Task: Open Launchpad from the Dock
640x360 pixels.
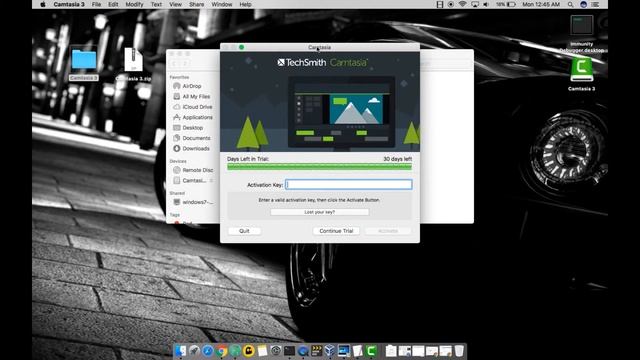Action: click(194, 351)
